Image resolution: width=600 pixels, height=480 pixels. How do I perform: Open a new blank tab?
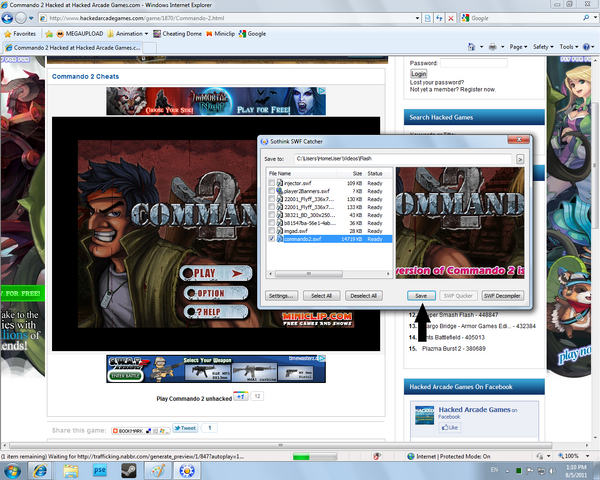point(149,48)
